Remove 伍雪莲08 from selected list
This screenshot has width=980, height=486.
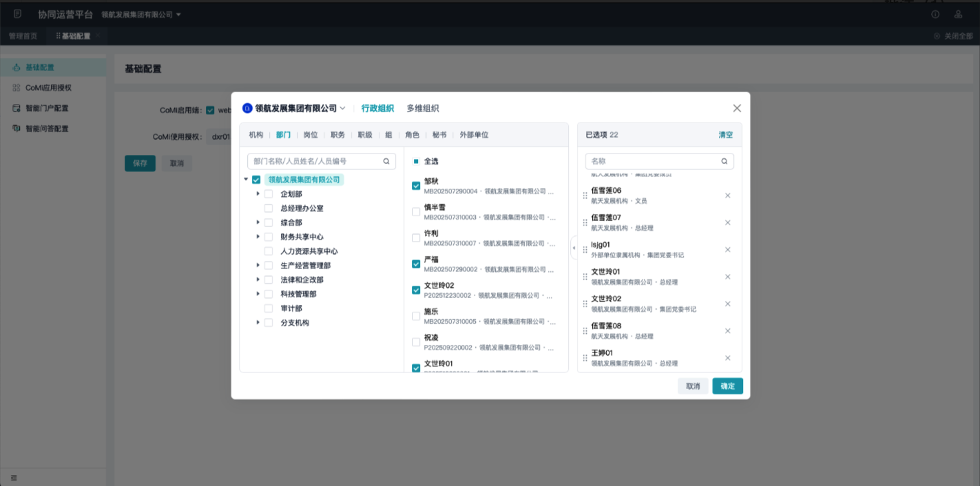click(x=727, y=331)
